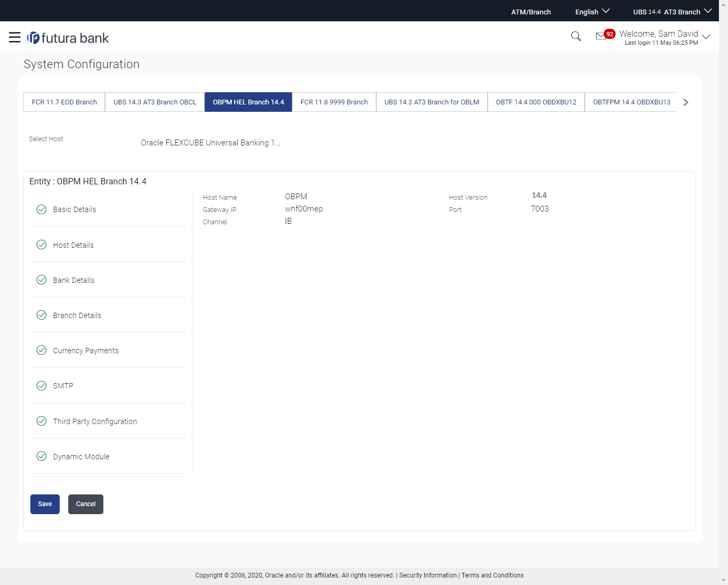728x585 pixels.
Task: Click the Bank Details green checkmark icon
Action: (41, 280)
